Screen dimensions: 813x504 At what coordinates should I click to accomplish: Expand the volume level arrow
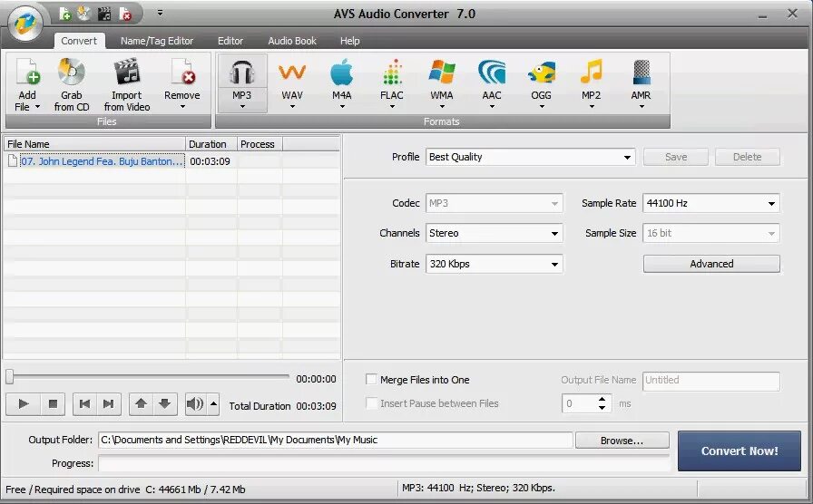pos(213,403)
